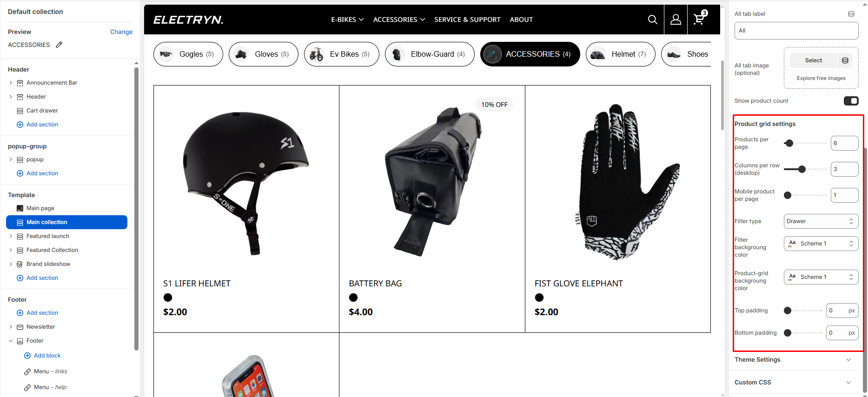Click Explore free images link

(821, 78)
